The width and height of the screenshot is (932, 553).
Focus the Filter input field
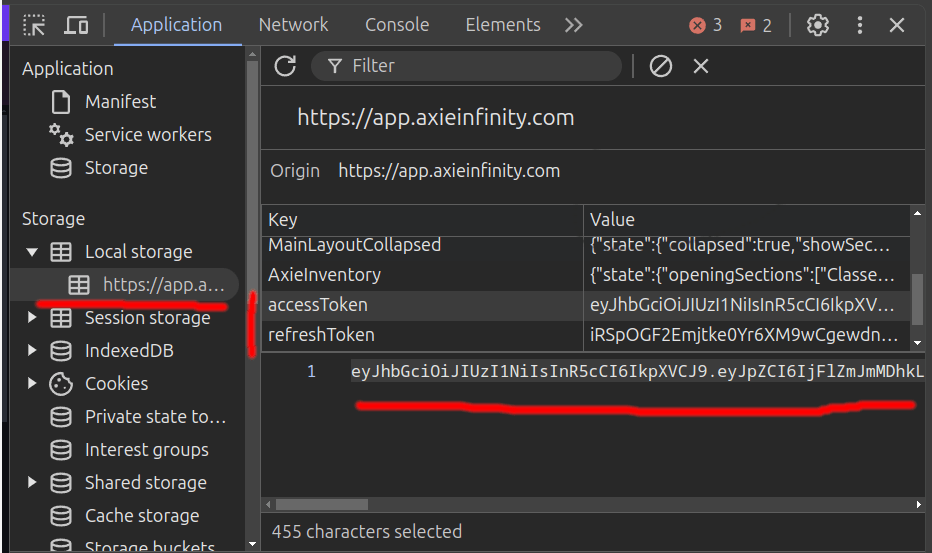[x=466, y=66]
